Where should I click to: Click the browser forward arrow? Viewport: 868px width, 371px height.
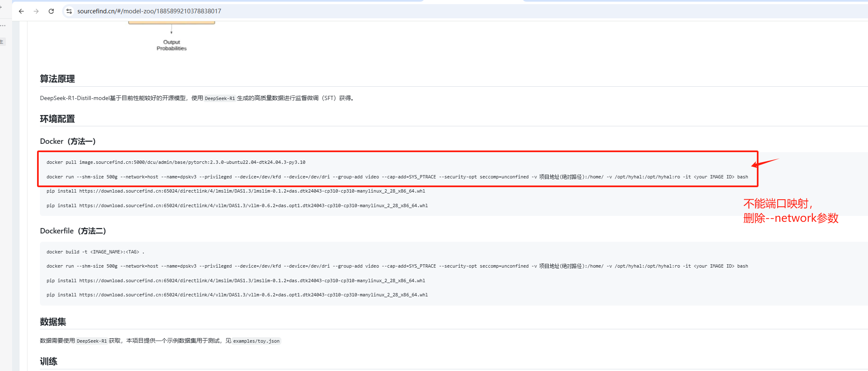pos(36,11)
